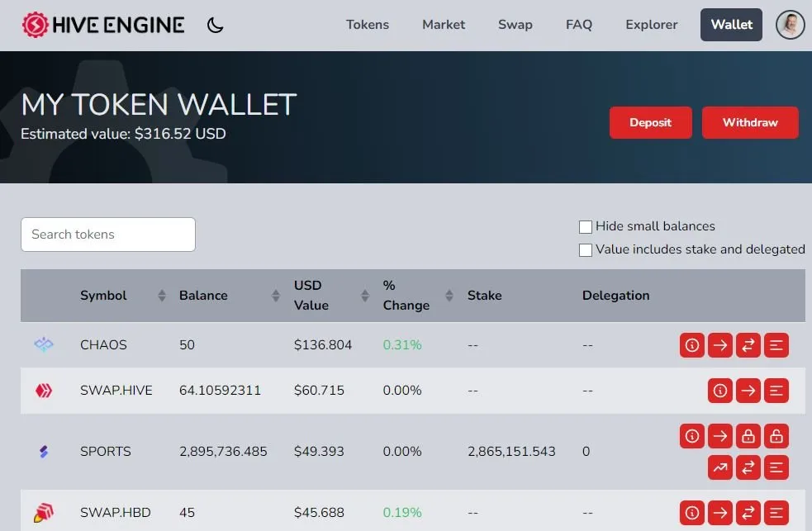Click the 0.31% change value

[x=401, y=344]
